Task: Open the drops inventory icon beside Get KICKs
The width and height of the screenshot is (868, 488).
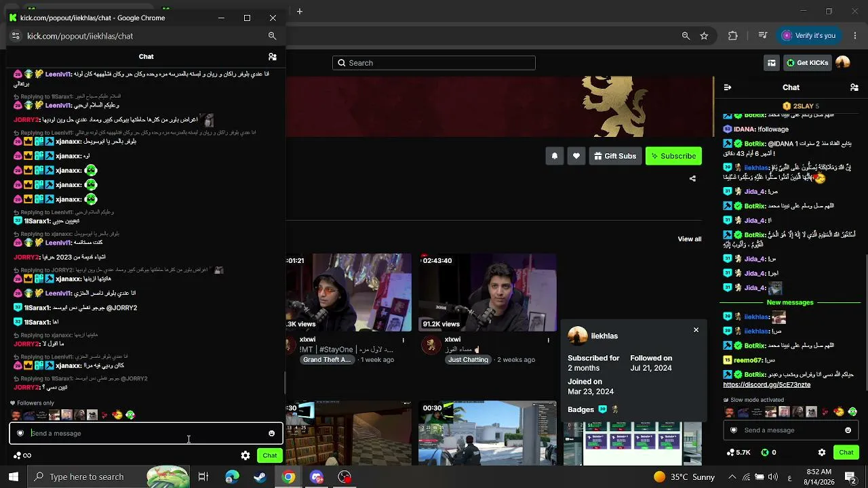Action: coord(772,63)
